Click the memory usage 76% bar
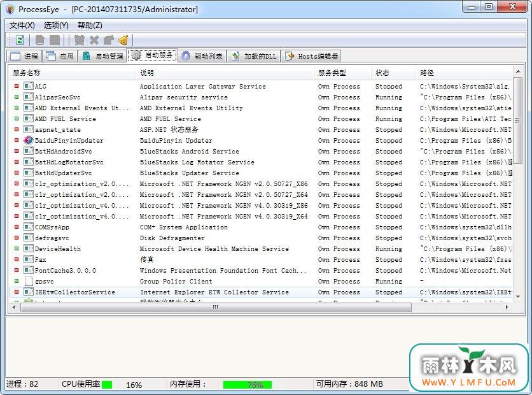The height and width of the screenshot is (395, 532). (248, 385)
